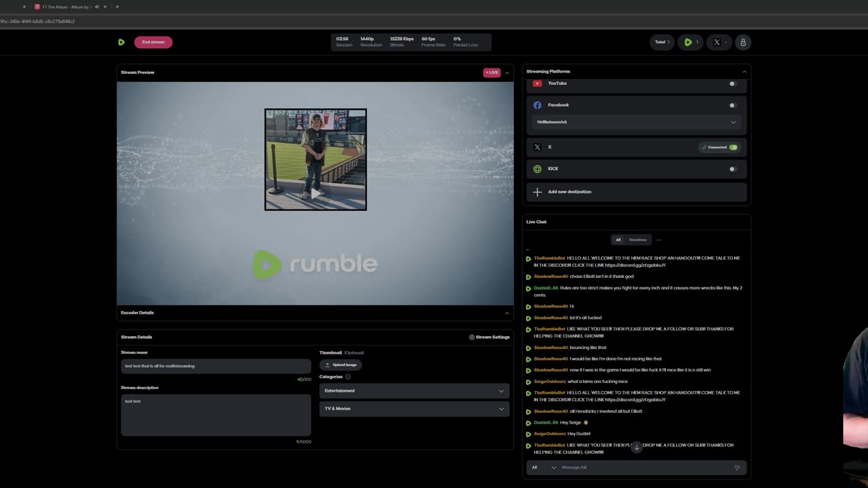868x488 pixels.
Task: Click the Connected link icon for X
Action: point(705,147)
